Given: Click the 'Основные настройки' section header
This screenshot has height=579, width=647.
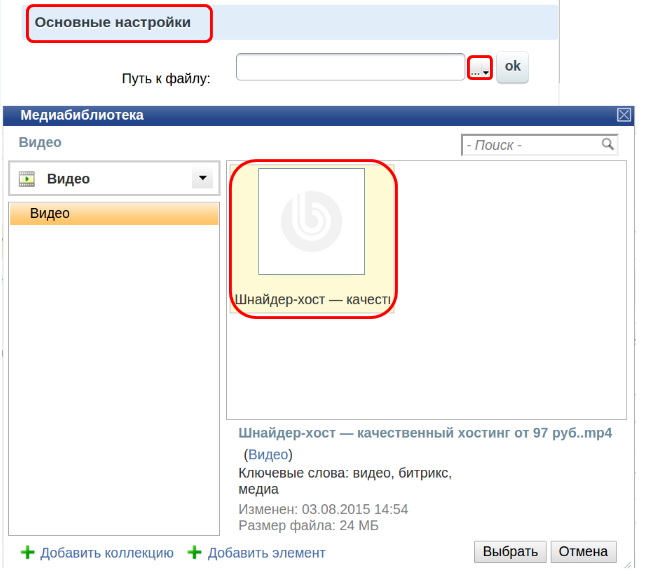Looking at the screenshot, I should coord(113,22).
